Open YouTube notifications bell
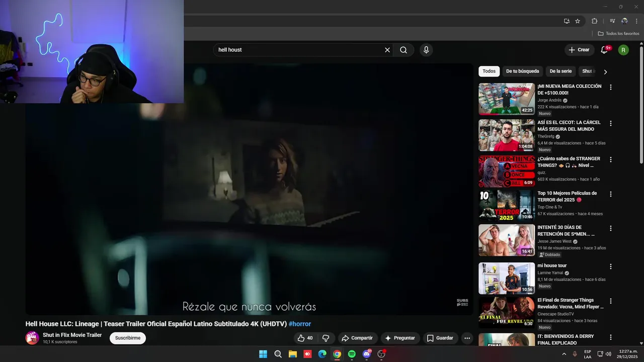Screen dimensions: 644x362 pyautogui.click(x=605, y=50)
